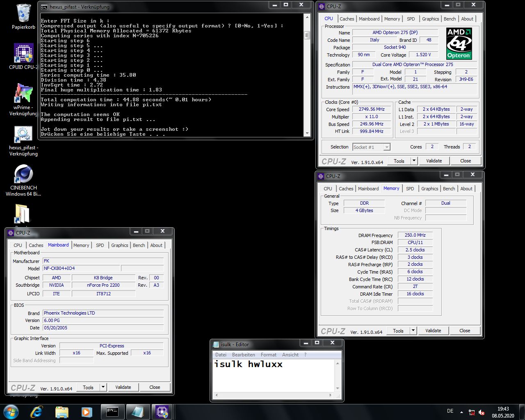
Task: Click the Phoenix Technologies LTD BIOS brand
Action: (103, 313)
